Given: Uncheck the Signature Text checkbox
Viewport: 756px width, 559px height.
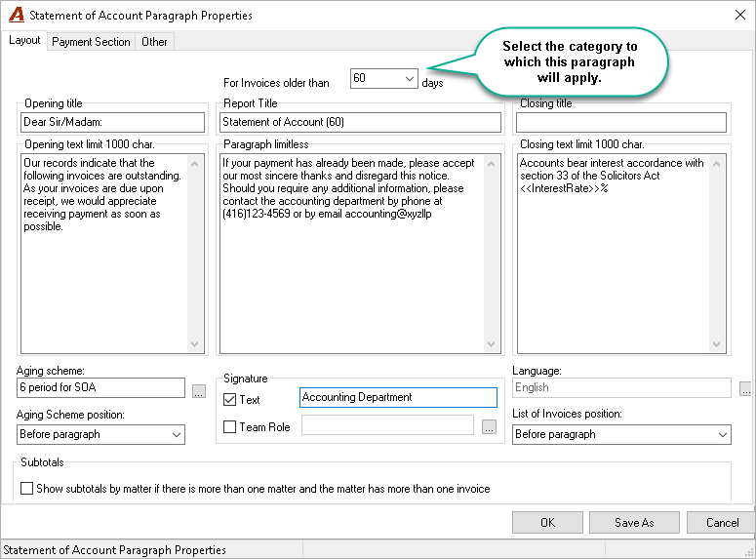Looking at the screenshot, I should 230,399.
